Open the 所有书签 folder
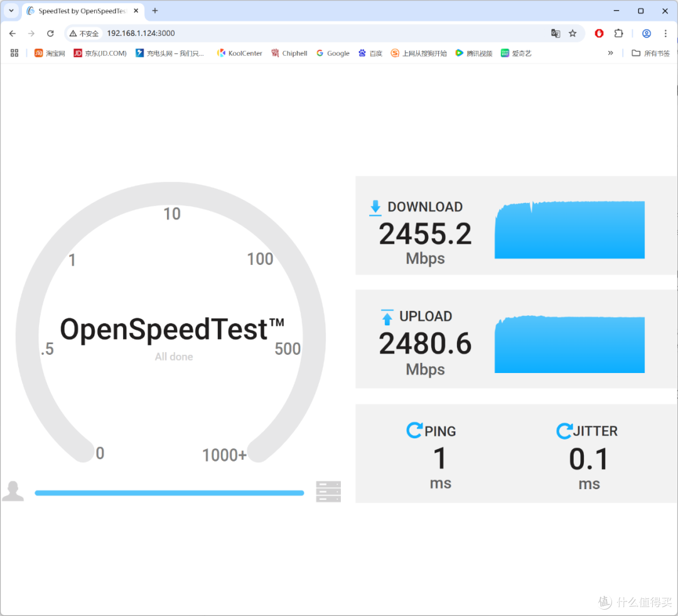This screenshot has width=678, height=616. coord(651,53)
